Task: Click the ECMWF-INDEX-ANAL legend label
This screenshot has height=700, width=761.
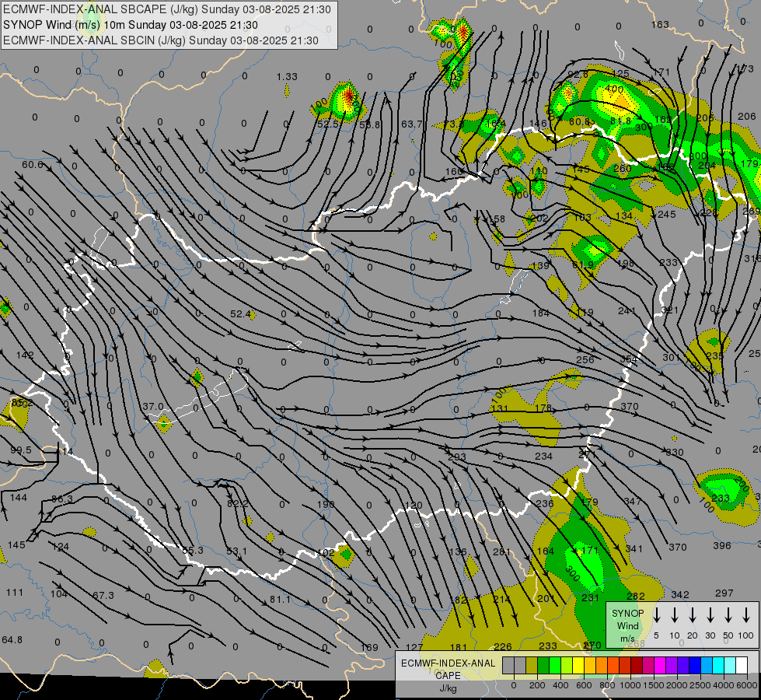Action: 449,663
